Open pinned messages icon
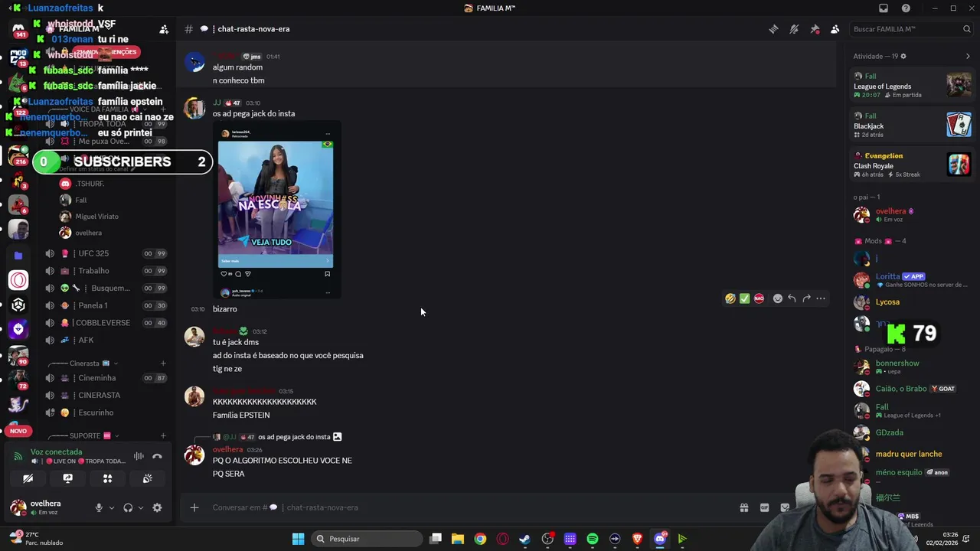The image size is (980, 551). click(x=815, y=29)
